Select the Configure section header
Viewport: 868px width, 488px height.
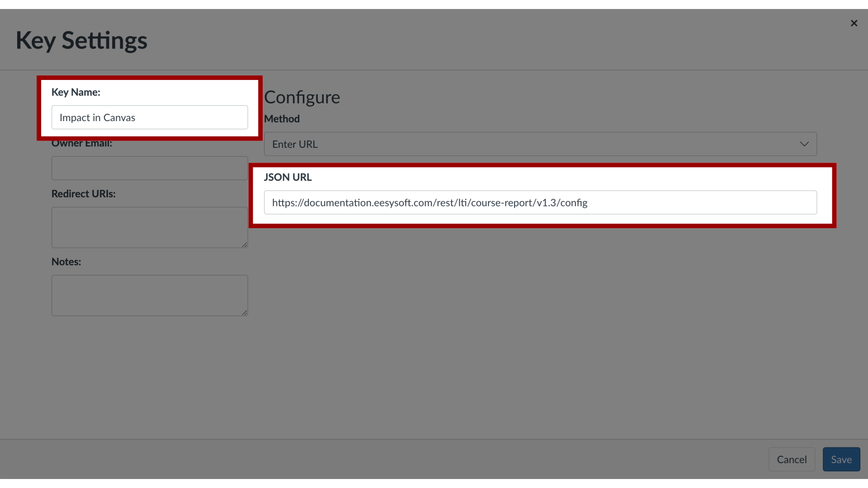coord(302,97)
